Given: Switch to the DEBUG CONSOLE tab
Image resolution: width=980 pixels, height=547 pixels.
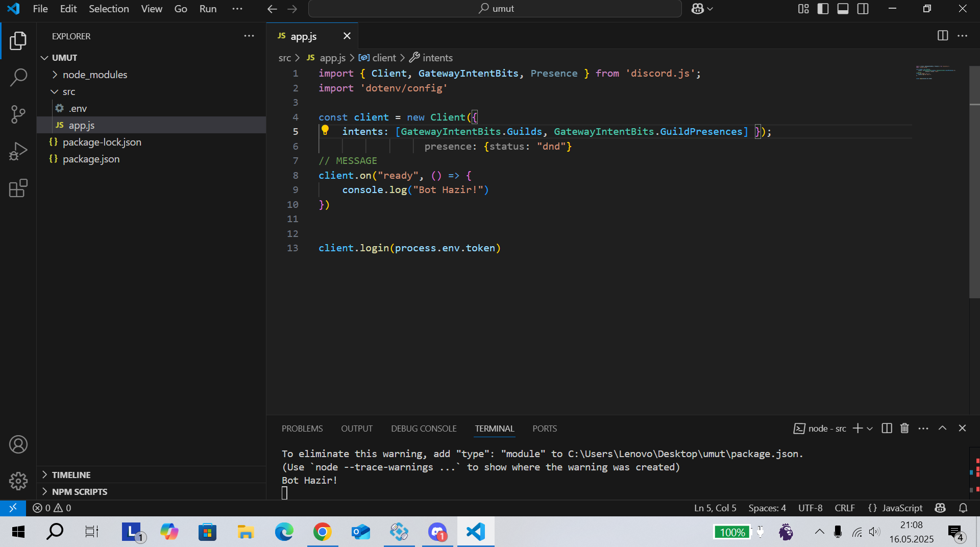Looking at the screenshot, I should 424,429.
